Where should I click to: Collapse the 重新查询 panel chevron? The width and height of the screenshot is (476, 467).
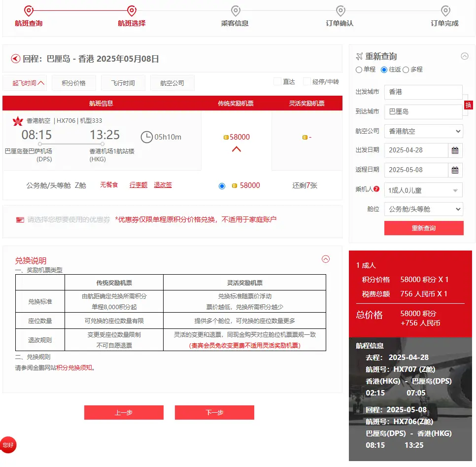(465, 56)
